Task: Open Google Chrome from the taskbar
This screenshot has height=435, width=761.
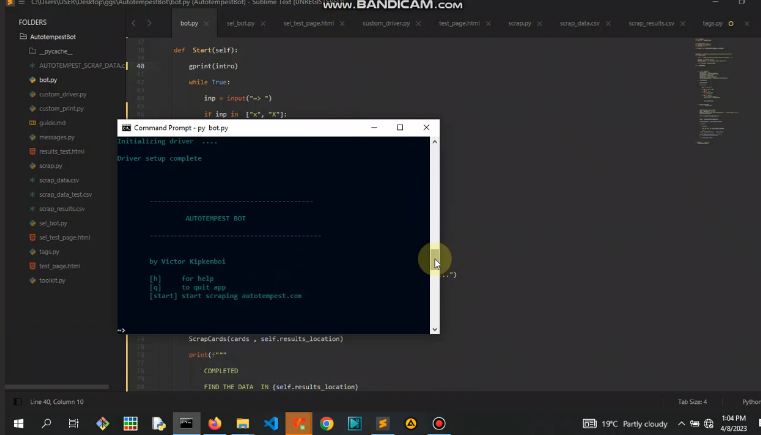Action: [327, 424]
